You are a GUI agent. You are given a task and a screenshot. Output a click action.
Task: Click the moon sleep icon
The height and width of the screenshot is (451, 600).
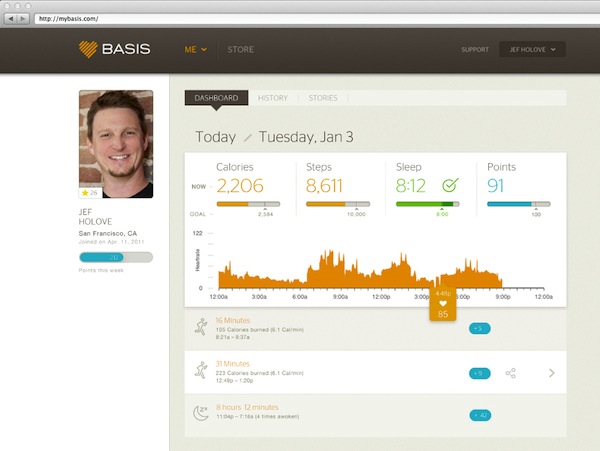tap(201, 413)
